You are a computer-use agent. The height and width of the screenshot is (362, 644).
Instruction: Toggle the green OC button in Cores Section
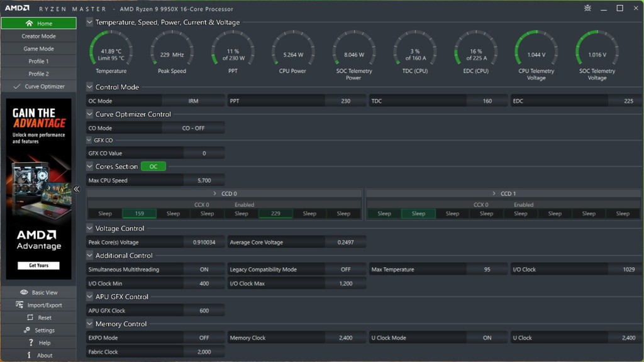153,167
